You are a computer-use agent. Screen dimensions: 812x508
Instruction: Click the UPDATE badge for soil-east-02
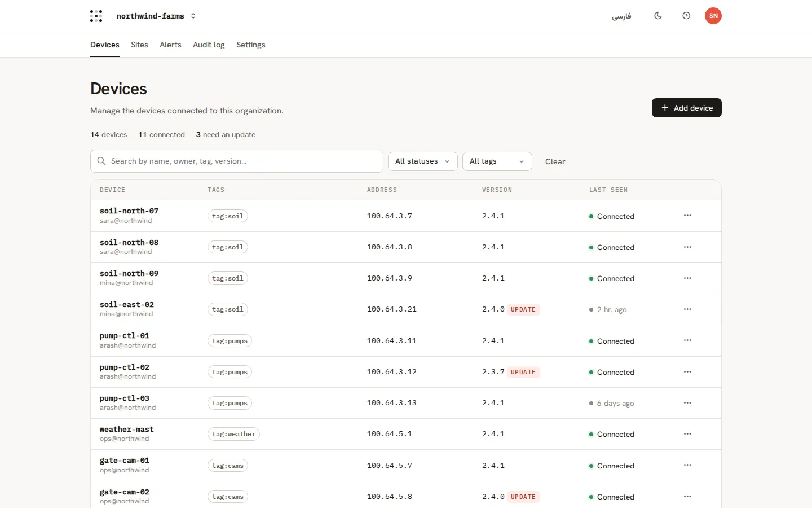[523, 309]
